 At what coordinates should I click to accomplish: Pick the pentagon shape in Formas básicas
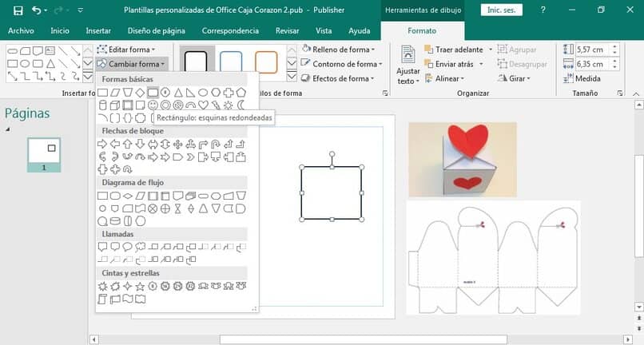(x=241, y=93)
